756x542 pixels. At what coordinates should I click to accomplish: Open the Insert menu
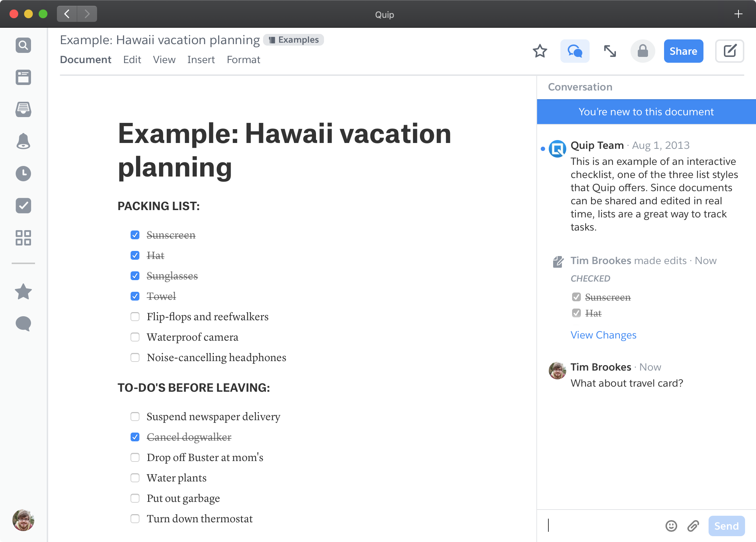pyautogui.click(x=201, y=60)
